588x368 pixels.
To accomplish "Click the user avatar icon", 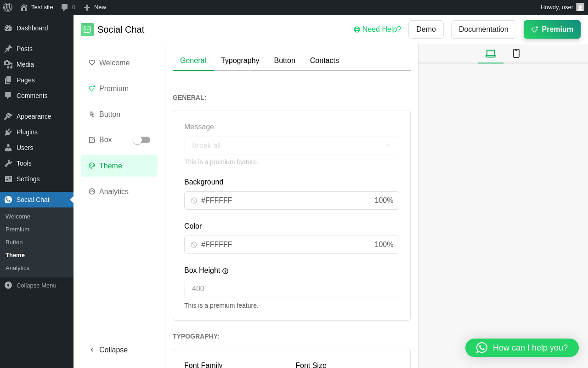I will [580, 7].
